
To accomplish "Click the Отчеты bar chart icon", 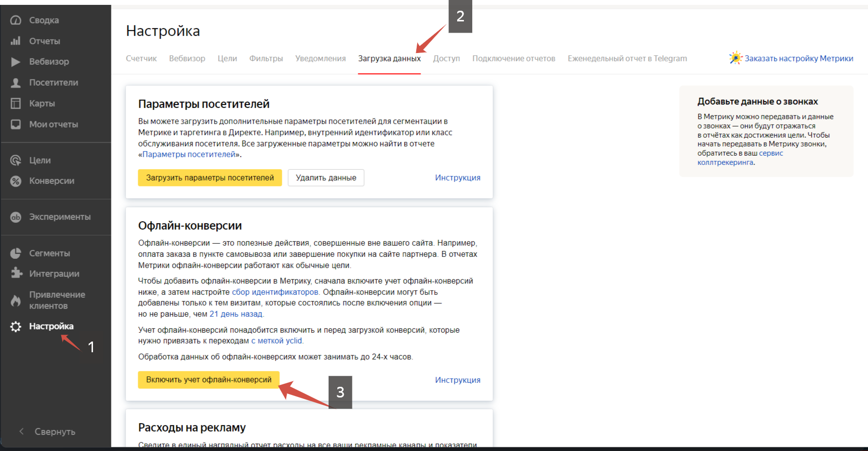I will point(16,41).
